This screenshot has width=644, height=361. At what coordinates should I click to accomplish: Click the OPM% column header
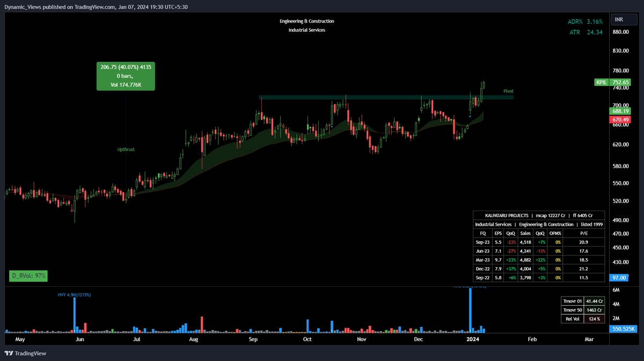(555, 233)
